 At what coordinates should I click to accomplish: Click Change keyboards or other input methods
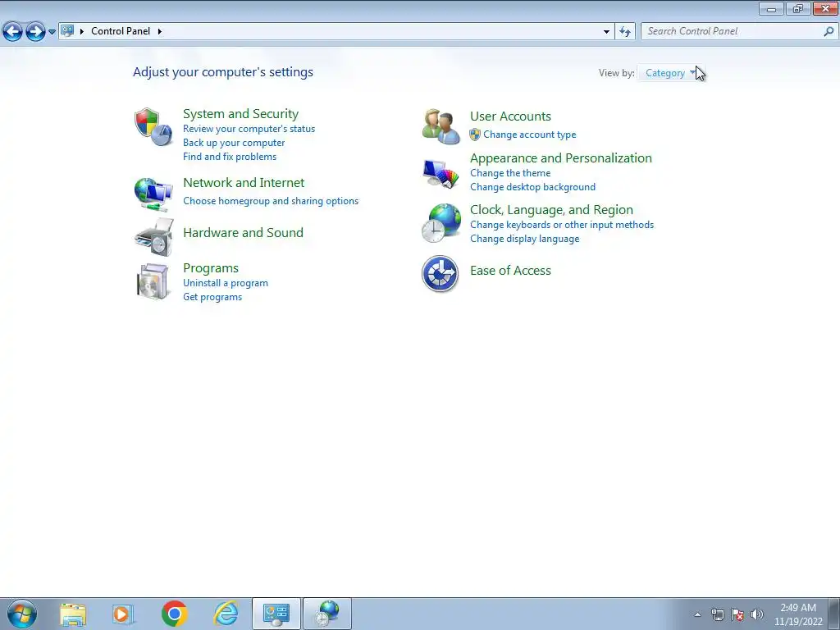tap(562, 225)
